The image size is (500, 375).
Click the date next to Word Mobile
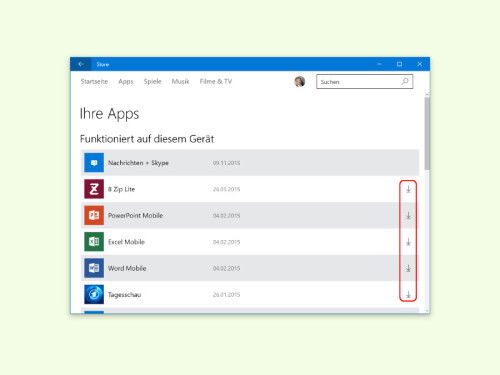tap(226, 268)
